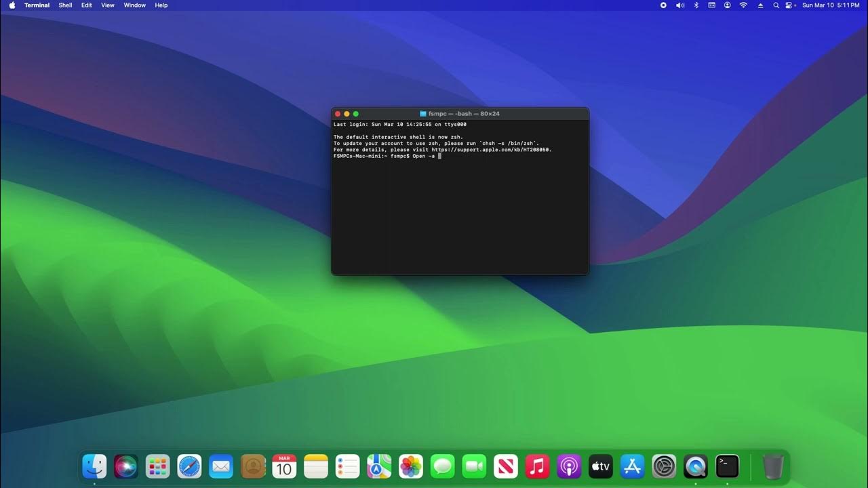Launch the Music app from Dock
This screenshot has width=868, height=488.
pos(537,466)
